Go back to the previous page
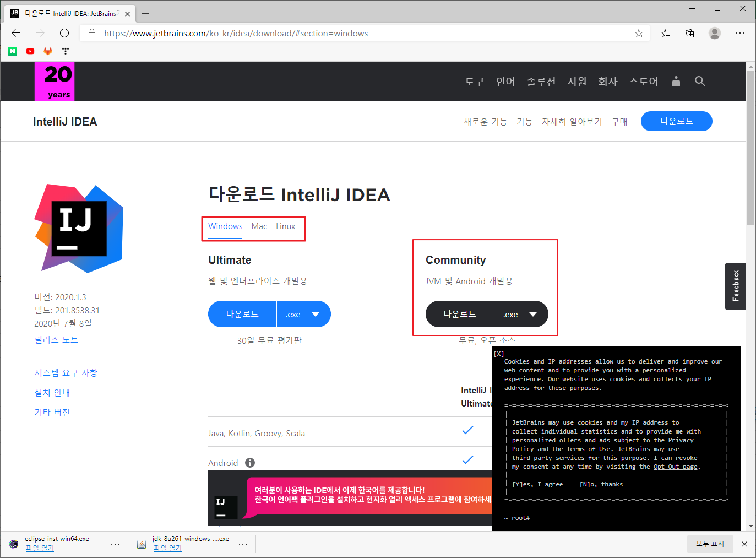Image resolution: width=756 pixels, height=558 pixels. coord(16,33)
